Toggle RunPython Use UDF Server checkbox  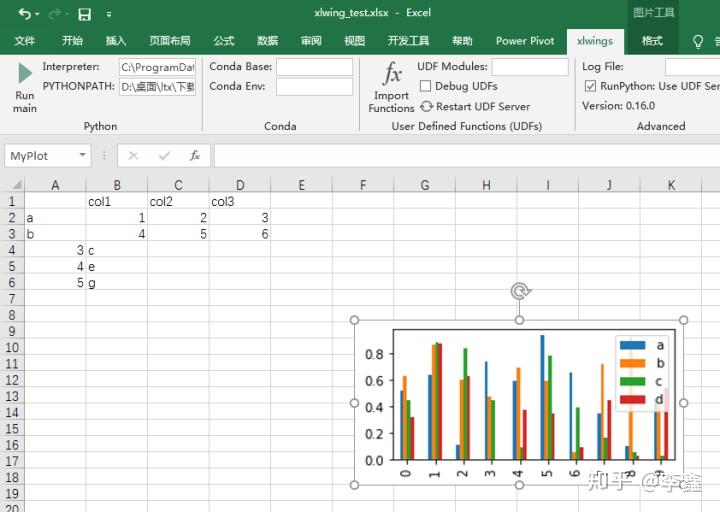(x=590, y=86)
